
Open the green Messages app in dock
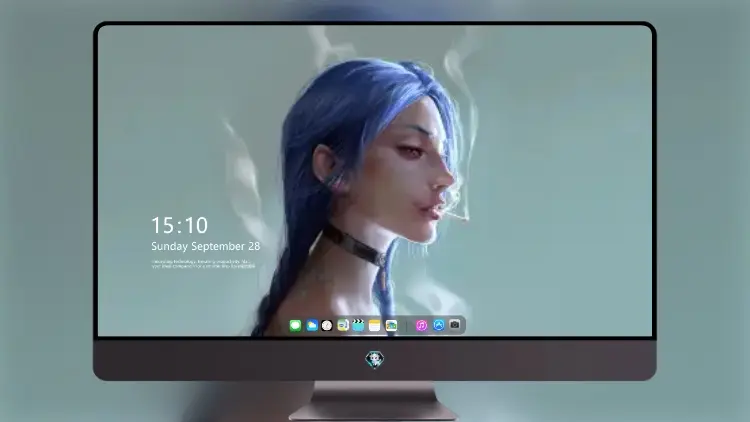click(295, 326)
